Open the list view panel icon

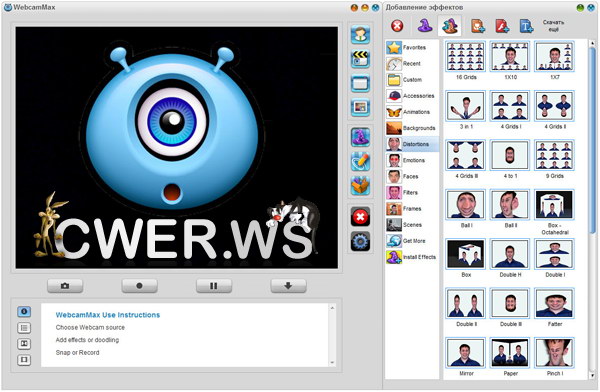tap(24, 328)
